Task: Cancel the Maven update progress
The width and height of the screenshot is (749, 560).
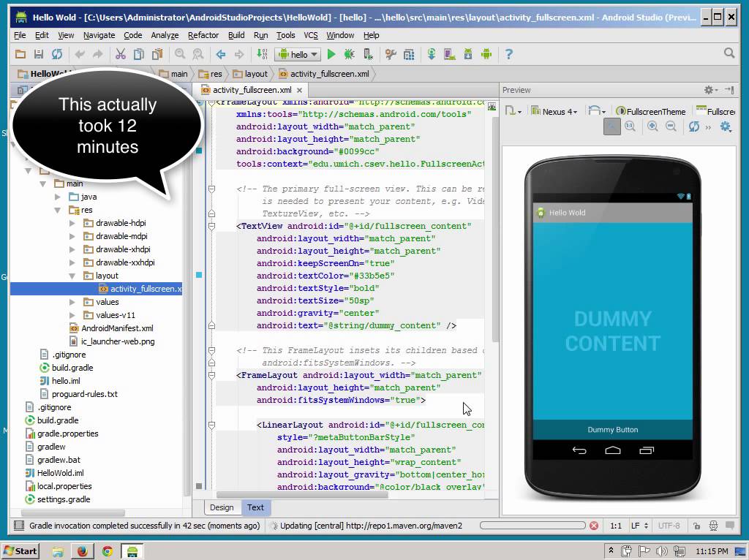Action: [594, 526]
